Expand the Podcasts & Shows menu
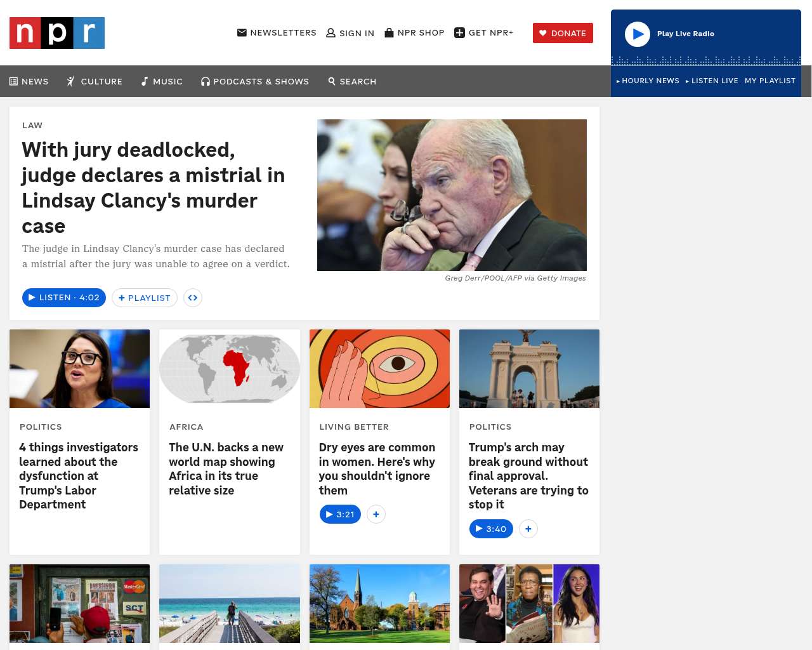Image resolution: width=812 pixels, height=650 pixels. (x=255, y=81)
